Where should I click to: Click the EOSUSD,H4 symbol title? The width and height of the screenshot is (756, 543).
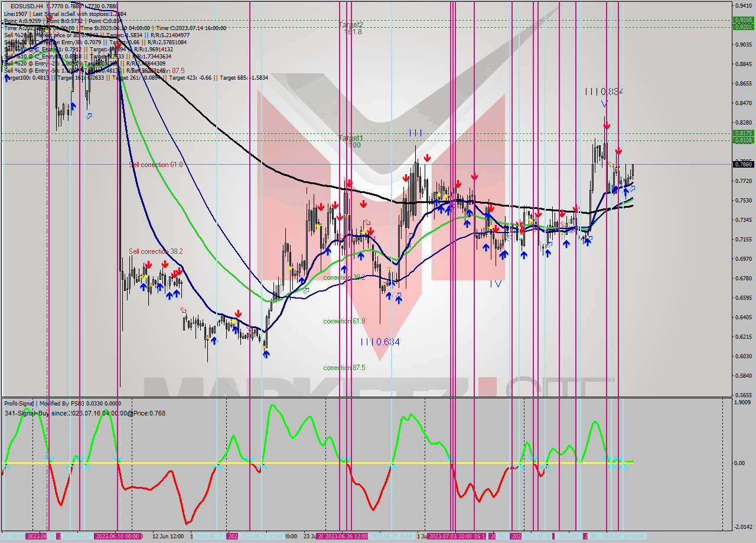pyautogui.click(x=27, y=6)
